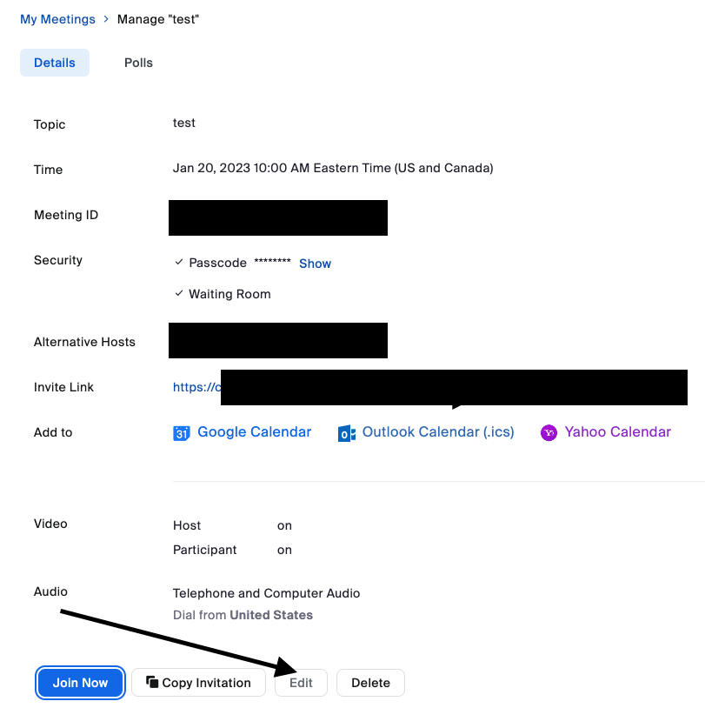Click the Join Now button

(x=80, y=682)
